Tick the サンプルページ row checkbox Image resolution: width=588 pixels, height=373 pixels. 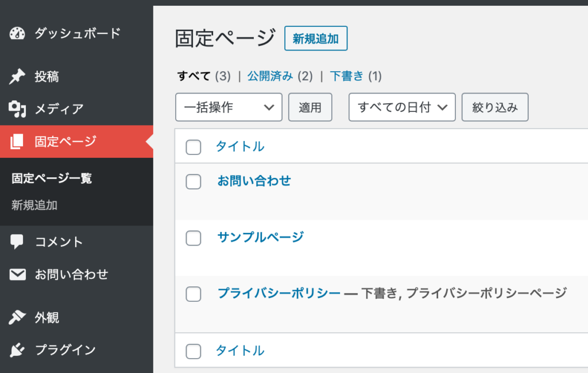194,238
